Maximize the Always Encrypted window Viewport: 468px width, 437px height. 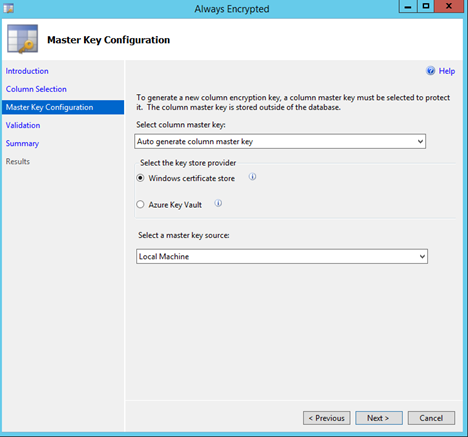coord(426,6)
